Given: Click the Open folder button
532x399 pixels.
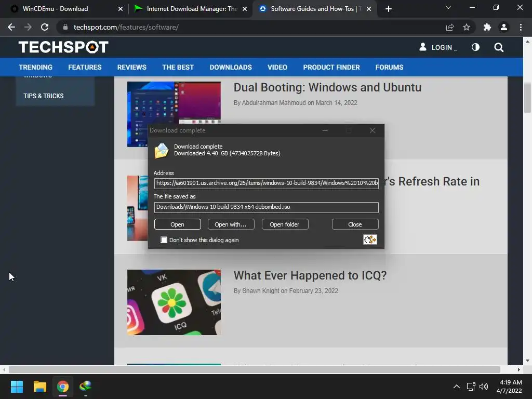Looking at the screenshot, I should click(x=285, y=224).
